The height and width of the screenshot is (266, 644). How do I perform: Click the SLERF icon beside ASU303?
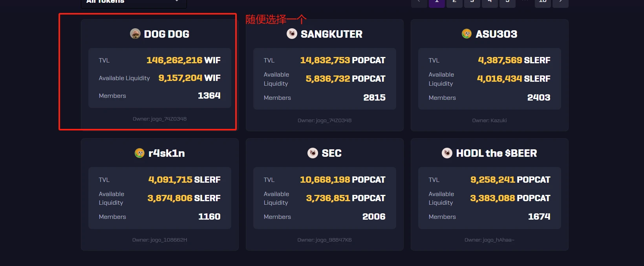pos(467,34)
